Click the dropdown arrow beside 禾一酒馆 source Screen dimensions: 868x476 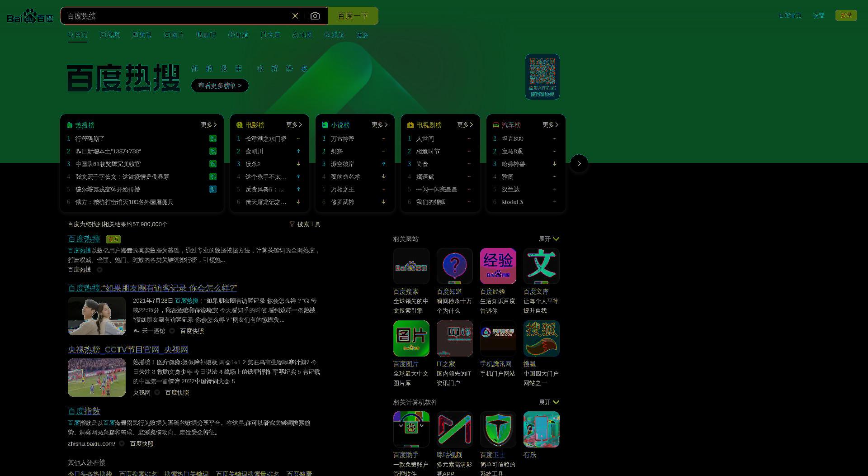coord(172,331)
